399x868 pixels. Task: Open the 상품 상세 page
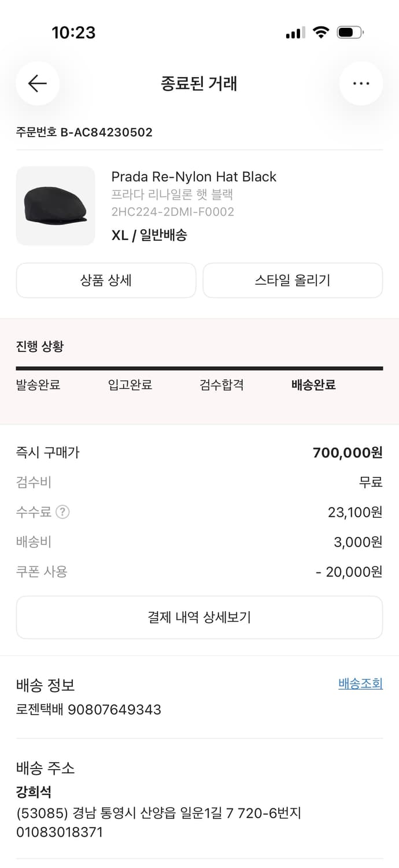click(x=106, y=280)
